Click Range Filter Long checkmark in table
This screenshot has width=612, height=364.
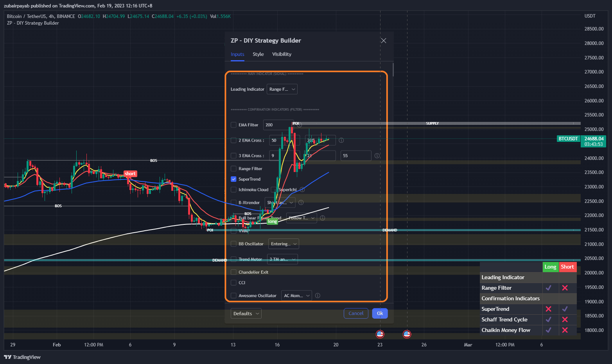coord(549,288)
